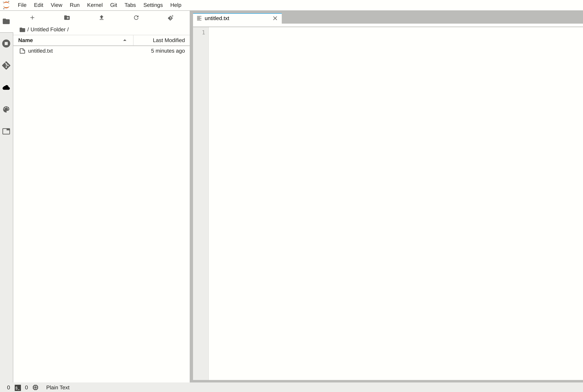
Task: Open the File menu
Action: click(x=22, y=5)
